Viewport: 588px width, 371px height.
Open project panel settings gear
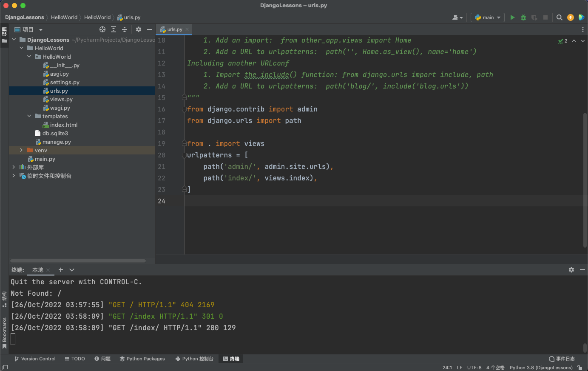point(139,29)
